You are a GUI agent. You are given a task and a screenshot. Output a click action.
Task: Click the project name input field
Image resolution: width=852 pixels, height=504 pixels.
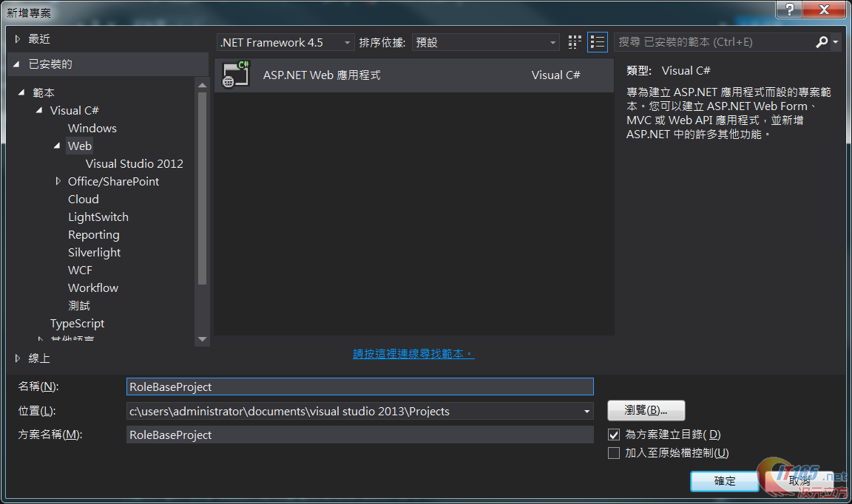click(x=359, y=386)
